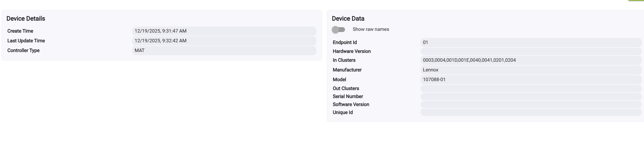This screenshot has height=164, width=644.
Task: Click the empty Out Clusters value field
Action: [x=531, y=89]
